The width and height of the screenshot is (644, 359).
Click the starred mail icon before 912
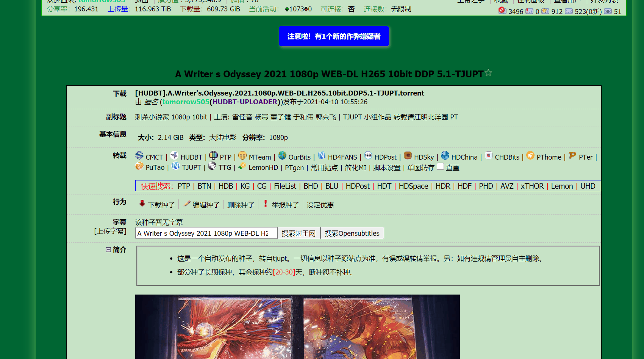tap(545, 11)
